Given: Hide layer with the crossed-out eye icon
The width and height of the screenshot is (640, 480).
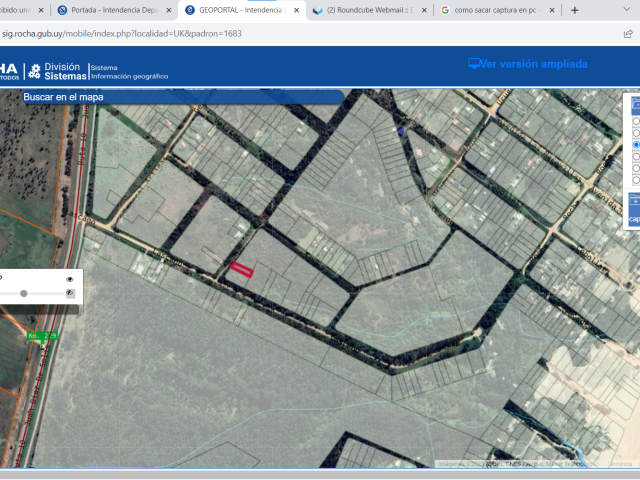Looking at the screenshot, I should click(x=70, y=293).
